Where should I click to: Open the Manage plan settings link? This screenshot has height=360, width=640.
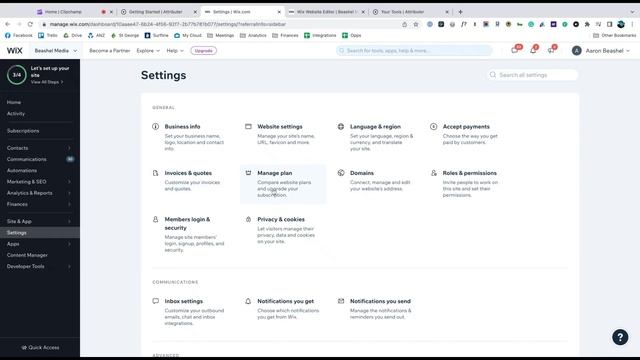pos(283,184)
